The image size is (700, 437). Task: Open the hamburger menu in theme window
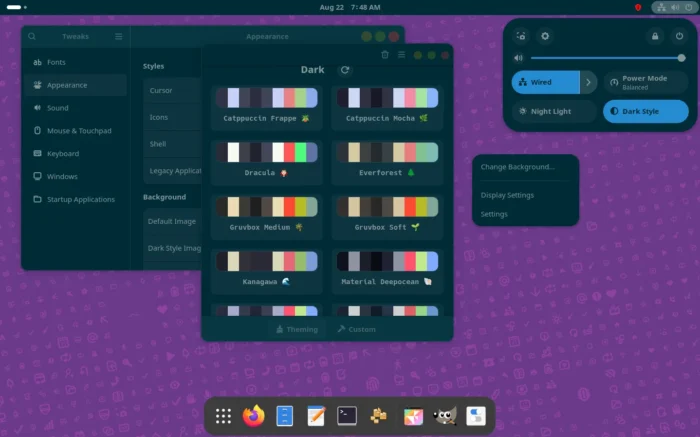click(x=401, y=55)
